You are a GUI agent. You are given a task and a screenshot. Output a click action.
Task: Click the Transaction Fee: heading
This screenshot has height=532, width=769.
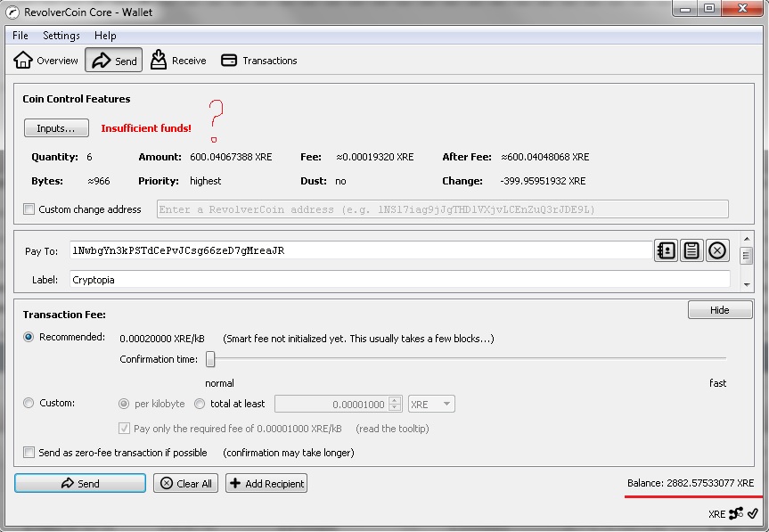click(64, 315)
